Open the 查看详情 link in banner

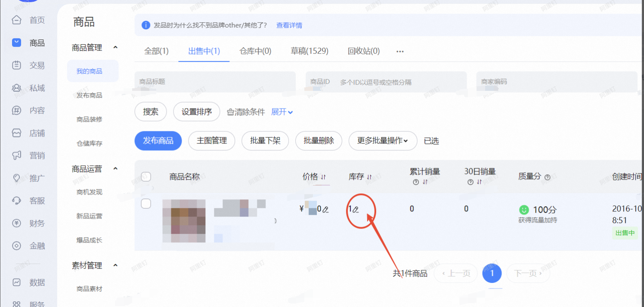(x=289, y=25)
